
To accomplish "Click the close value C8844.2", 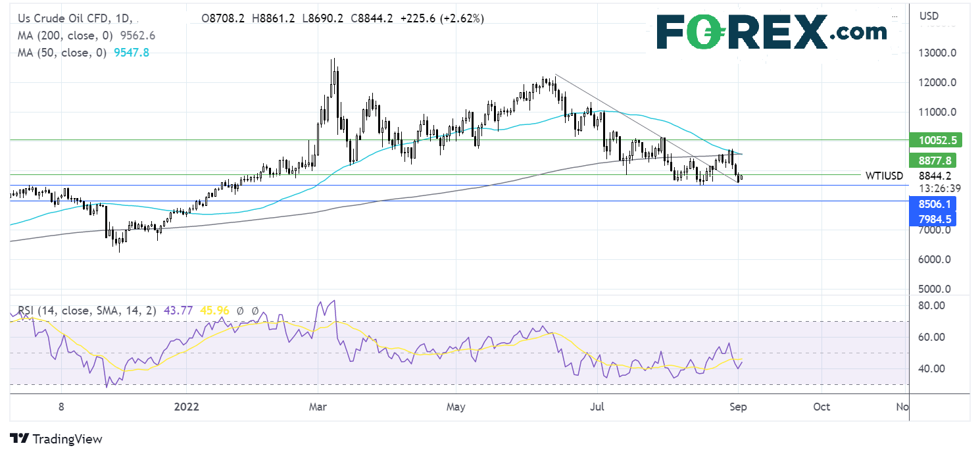I will click(370, 19).
